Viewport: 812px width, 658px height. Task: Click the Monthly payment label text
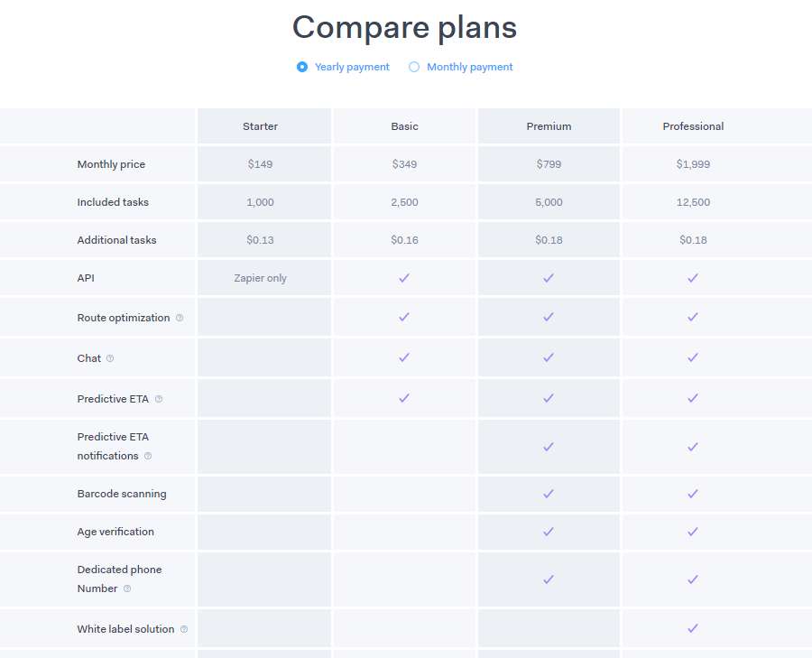pos(470,67)
